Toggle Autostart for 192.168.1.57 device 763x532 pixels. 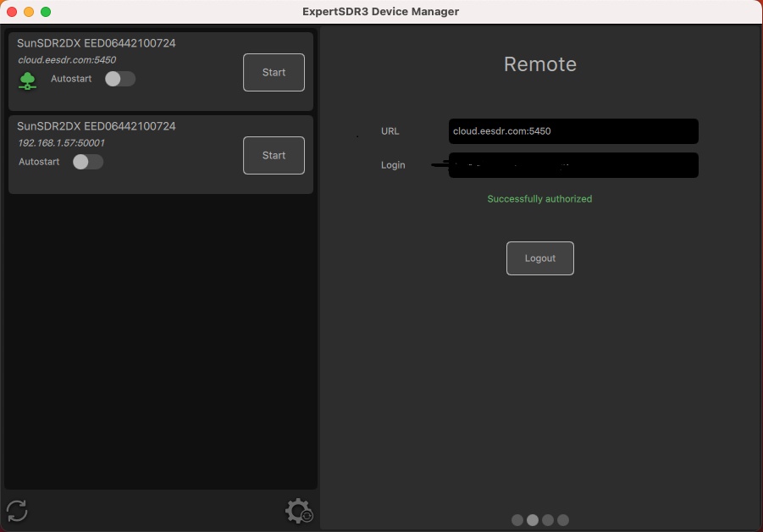click(x=88, y=162)
